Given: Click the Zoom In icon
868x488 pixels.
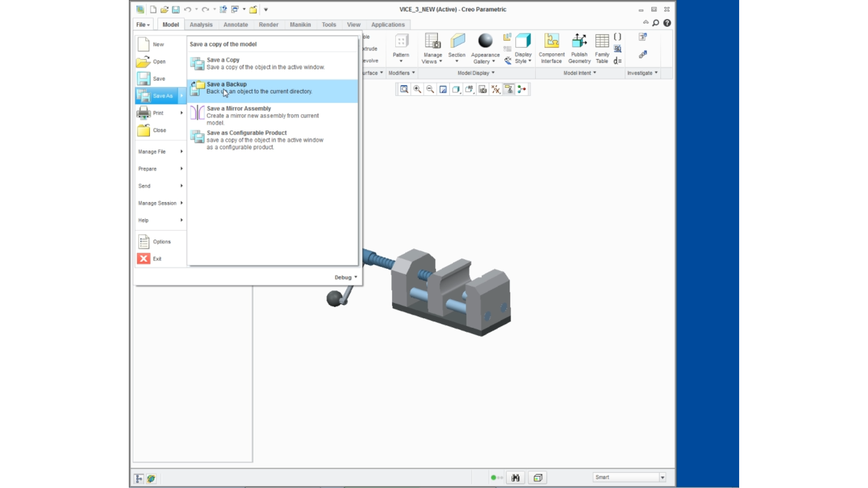Looking at the screenshot, I should [x=417, y=89].
